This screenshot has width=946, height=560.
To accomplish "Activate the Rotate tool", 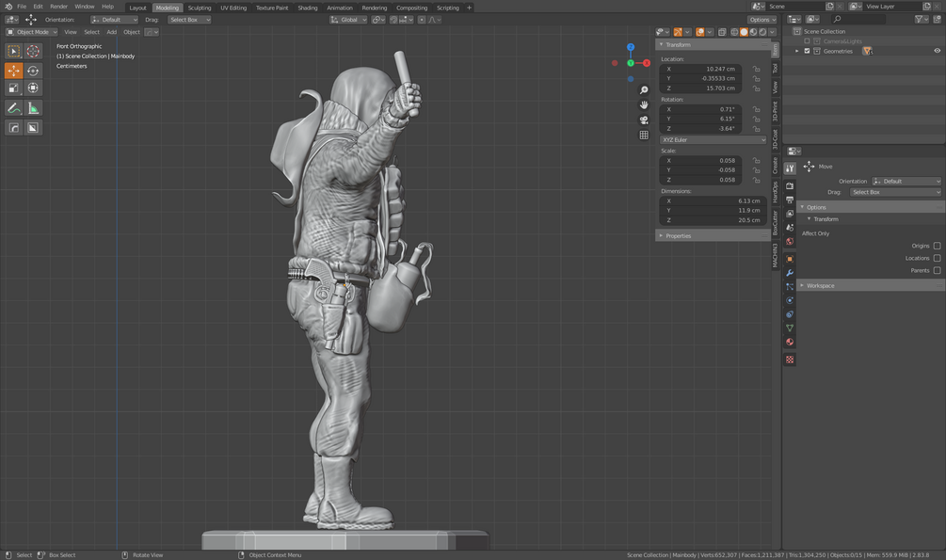I will point(33,71).
